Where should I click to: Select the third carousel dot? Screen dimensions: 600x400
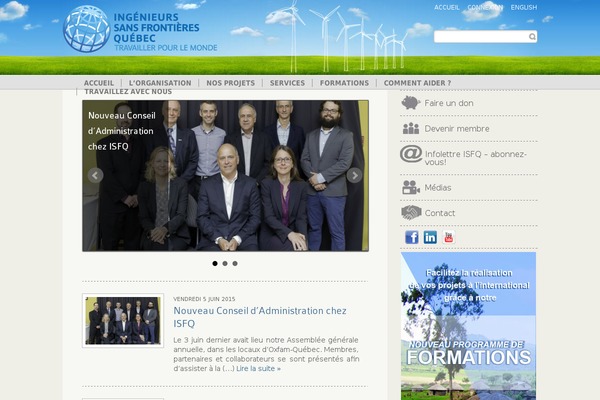click(235, 263)
